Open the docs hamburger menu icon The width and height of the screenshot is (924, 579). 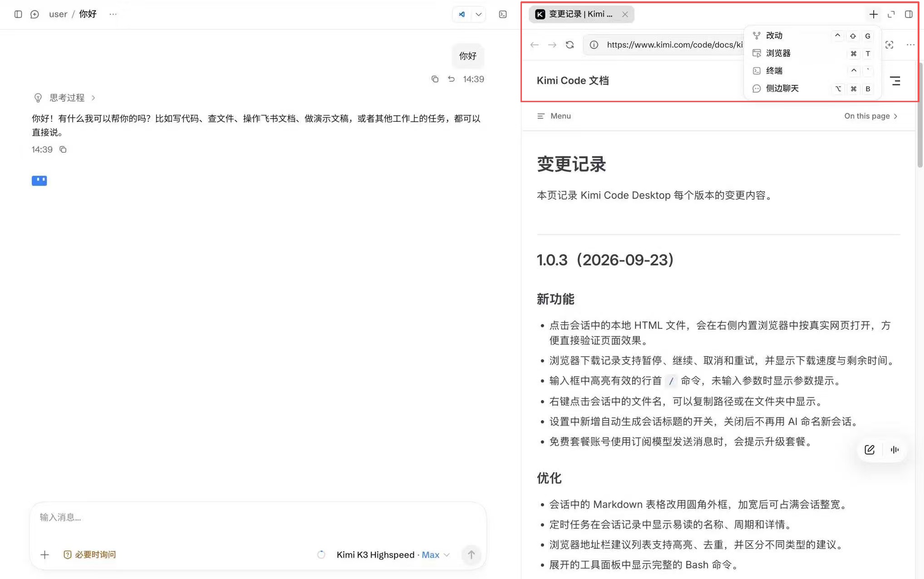pos(895,81)
